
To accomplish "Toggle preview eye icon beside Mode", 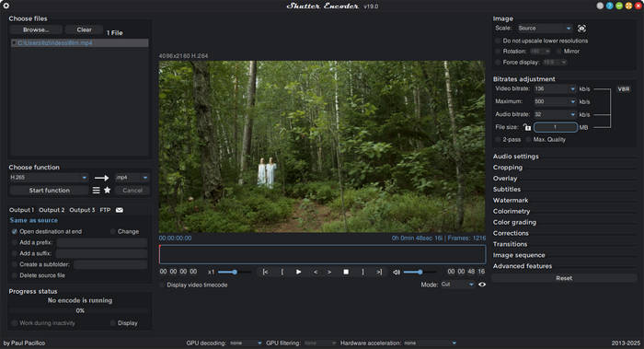I will [482, 285].
